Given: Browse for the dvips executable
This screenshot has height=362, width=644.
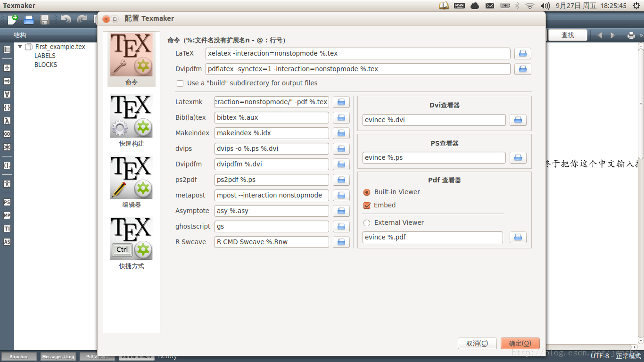Looking at the screenshot, I should [x=341, y=148].
